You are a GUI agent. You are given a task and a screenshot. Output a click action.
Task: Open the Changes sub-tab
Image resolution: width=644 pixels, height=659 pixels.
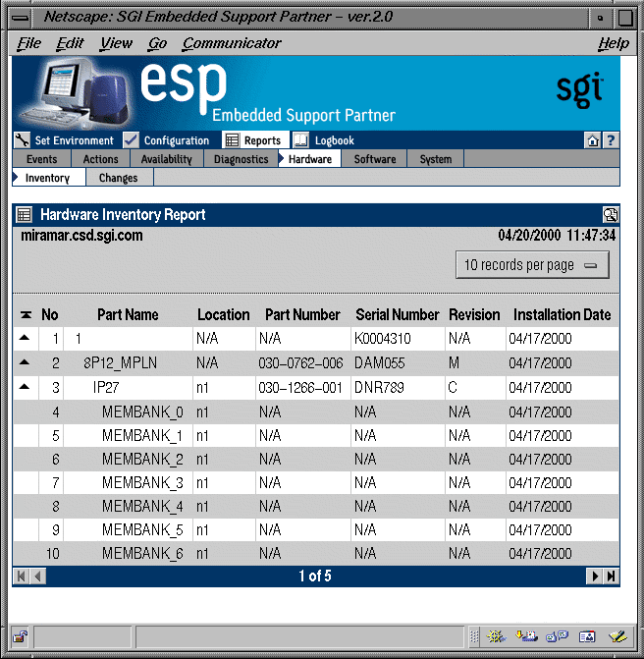[119, 178]
